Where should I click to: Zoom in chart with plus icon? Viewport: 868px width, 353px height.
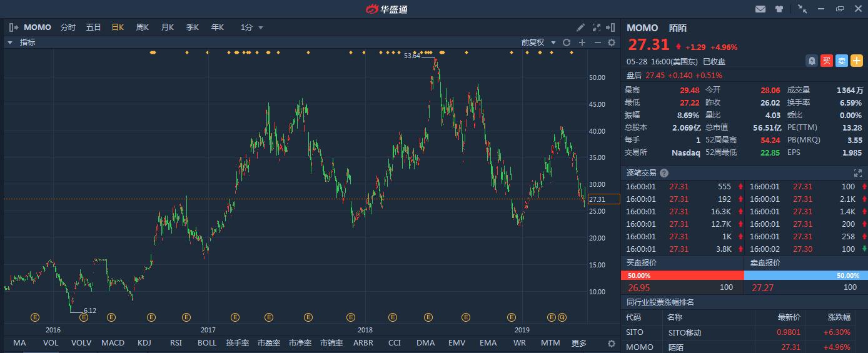tap(582, 42)
